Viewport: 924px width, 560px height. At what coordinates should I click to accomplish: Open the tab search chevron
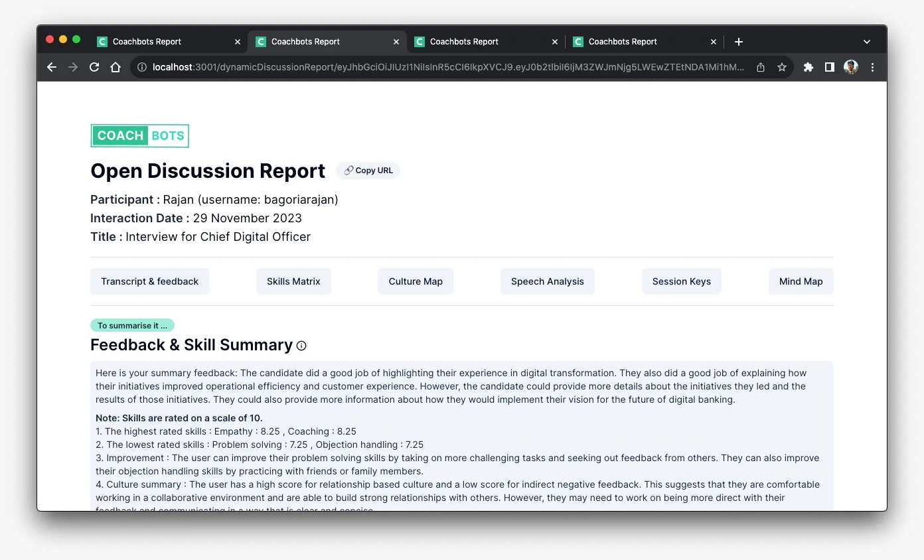tap(867, 41)
